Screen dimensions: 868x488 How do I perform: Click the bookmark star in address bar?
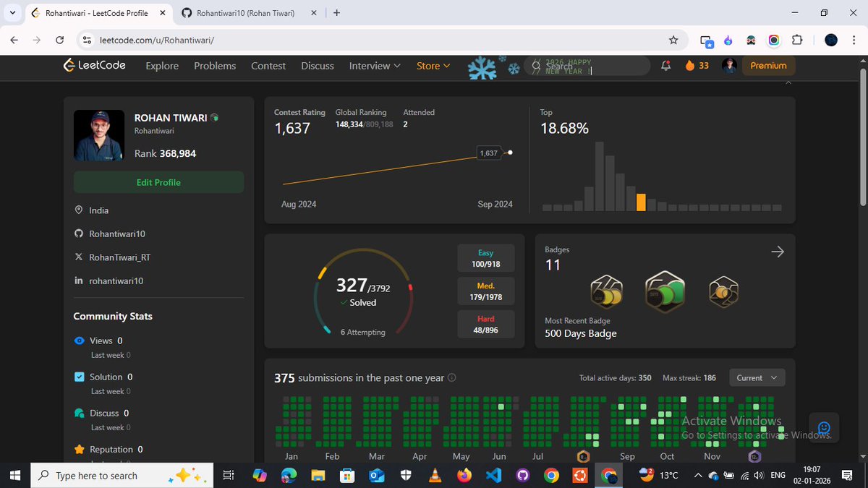pyautogui.click(x=673, y=40)
